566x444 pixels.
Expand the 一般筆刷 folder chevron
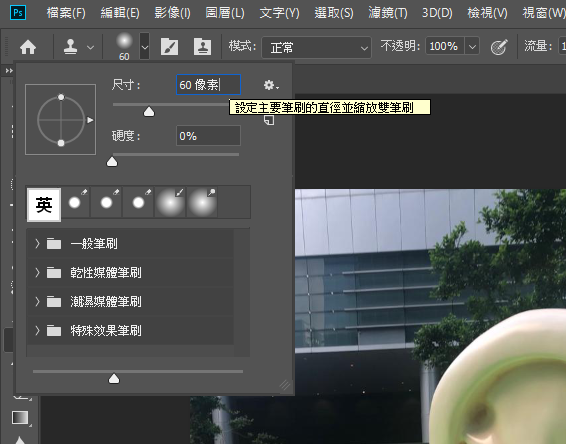(x=37, y=244)
